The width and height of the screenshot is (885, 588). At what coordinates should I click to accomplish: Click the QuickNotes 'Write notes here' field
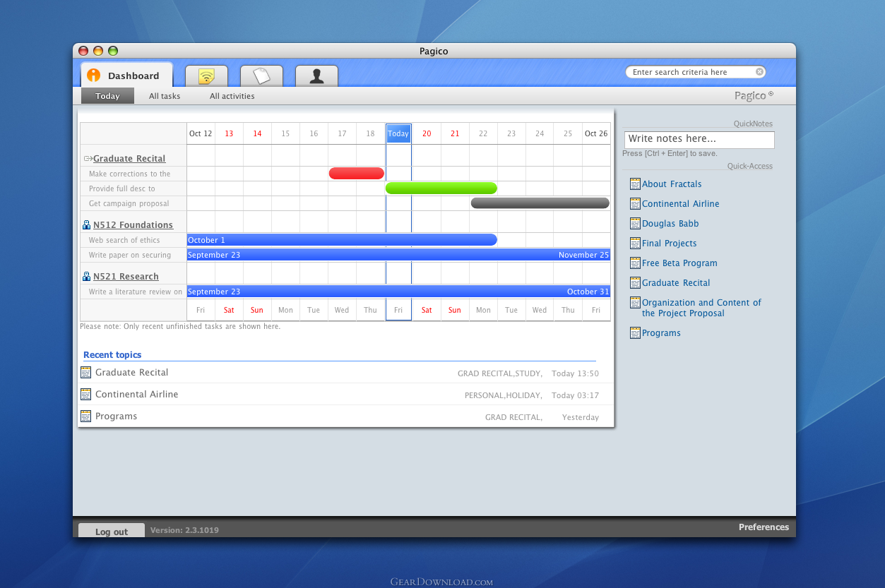(x=699, y=140)
